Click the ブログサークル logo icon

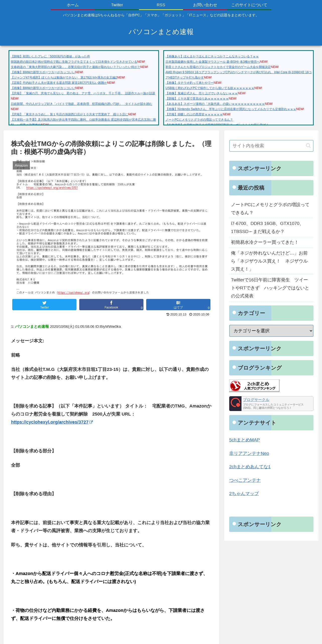(235, 404)
